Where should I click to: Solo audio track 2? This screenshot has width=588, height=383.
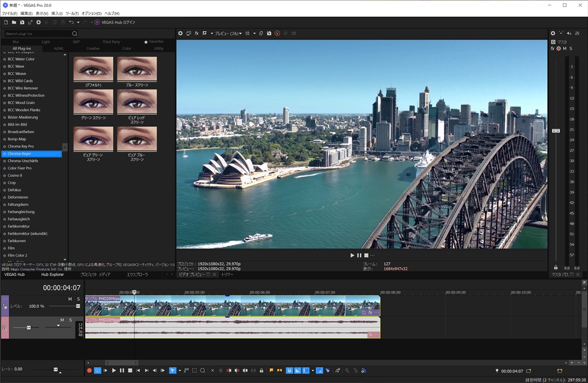(71, 320)
